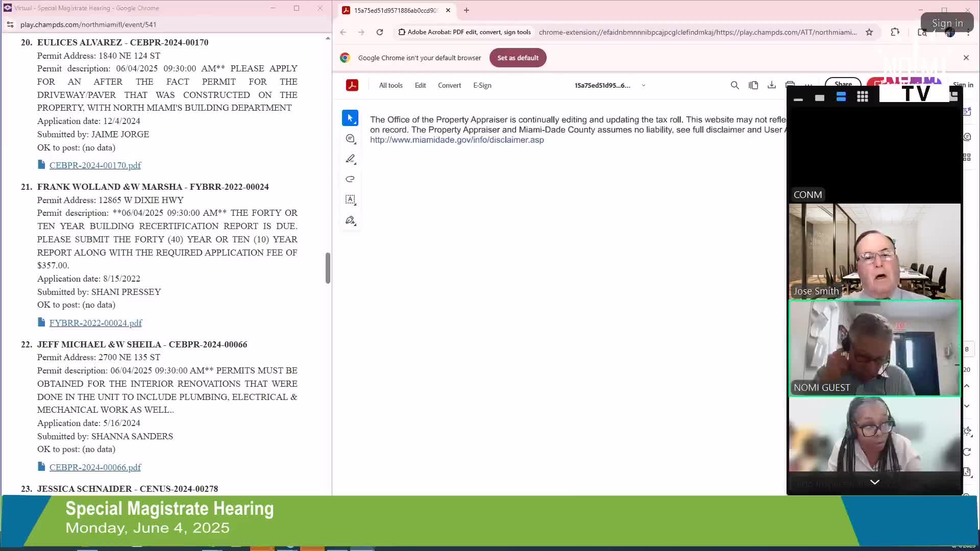Select the Acrobat cursor selection tool
The height and width of the screenshot is (551, 980).
[x=350, y=118]
